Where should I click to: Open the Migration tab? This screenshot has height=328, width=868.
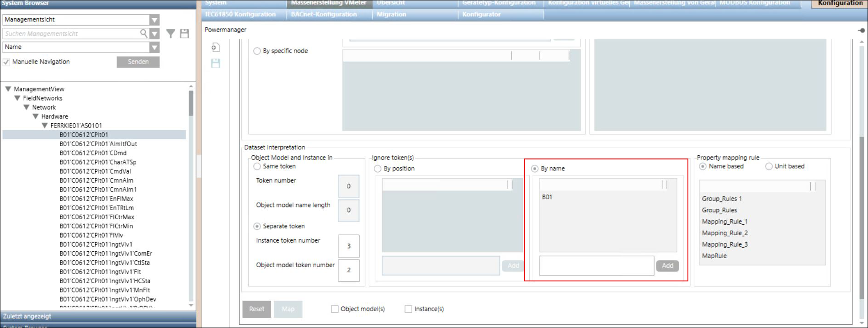391,14
